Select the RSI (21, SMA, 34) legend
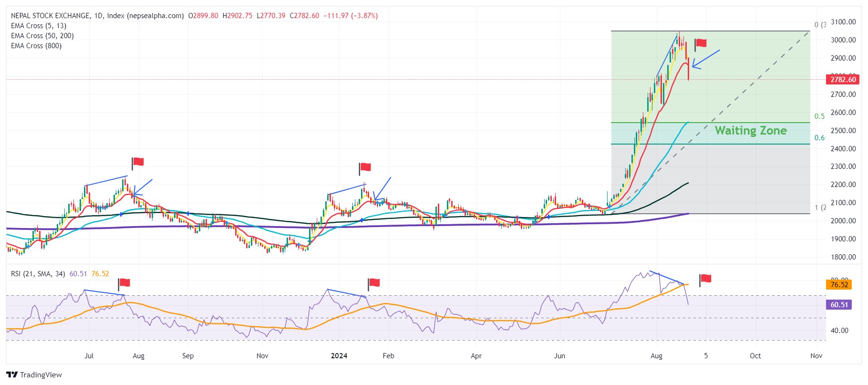This screenshot has width=868, height=385. 38,274
